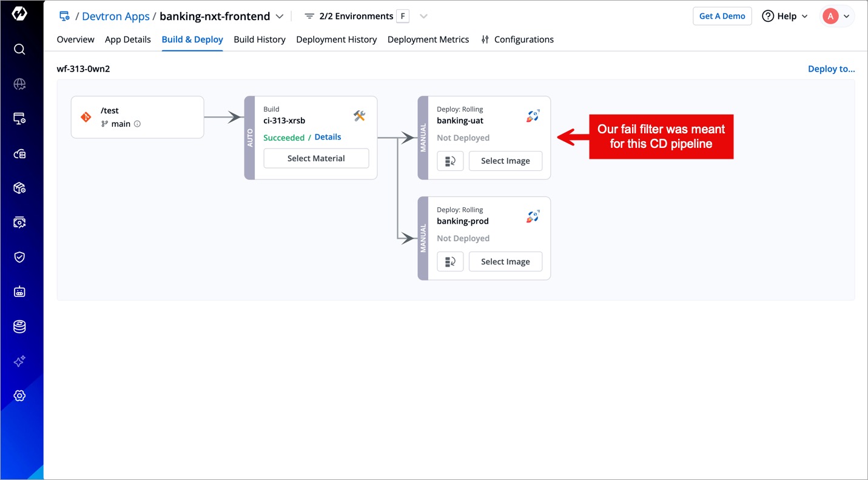Click the rollback icon for banking-uat

(450, 161)
